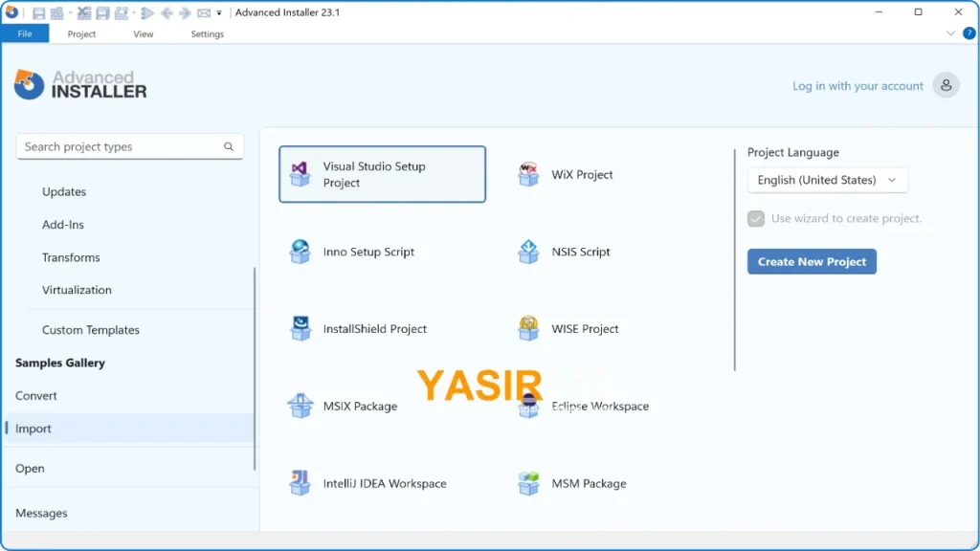This screenshot has height=551, width=980.
Task: Open the Convert section in sidebar
Action: [x=35, y=395]
